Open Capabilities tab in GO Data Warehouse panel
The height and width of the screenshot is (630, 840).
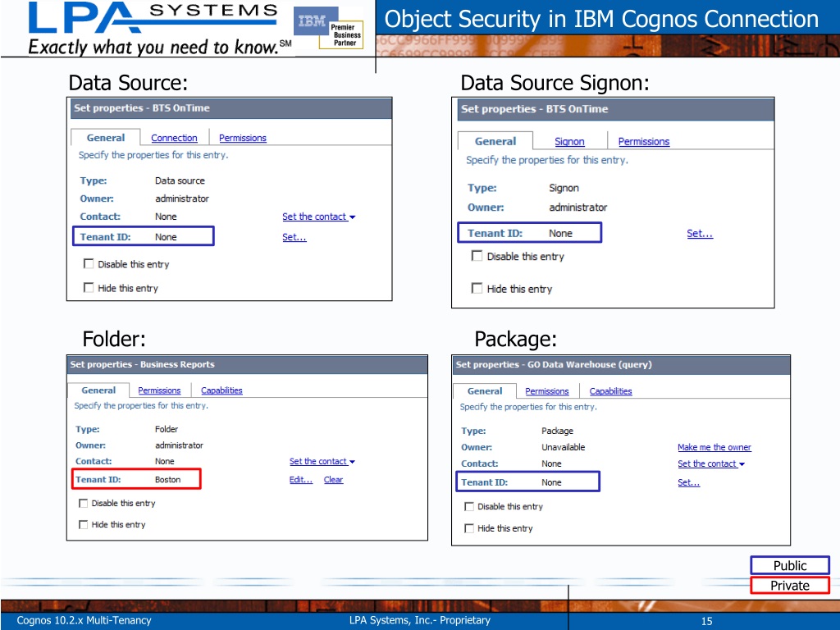click(x=610, y=391)
